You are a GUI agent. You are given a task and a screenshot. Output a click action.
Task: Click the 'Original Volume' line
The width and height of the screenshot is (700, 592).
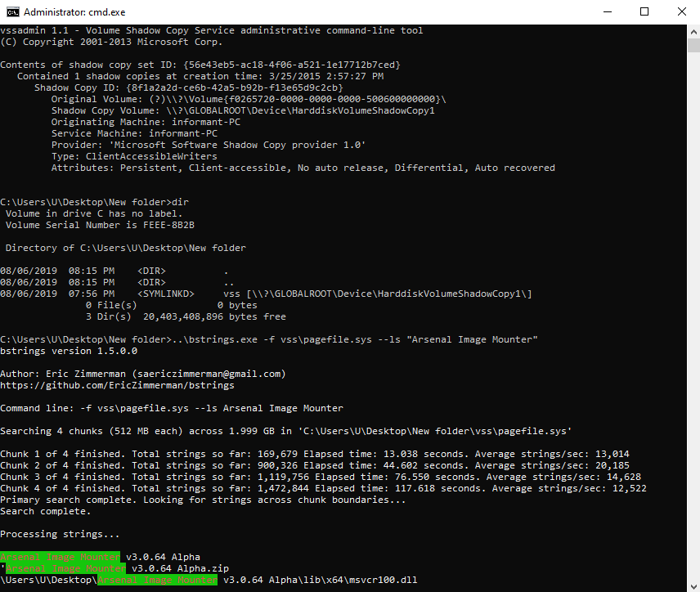[249, 99]
